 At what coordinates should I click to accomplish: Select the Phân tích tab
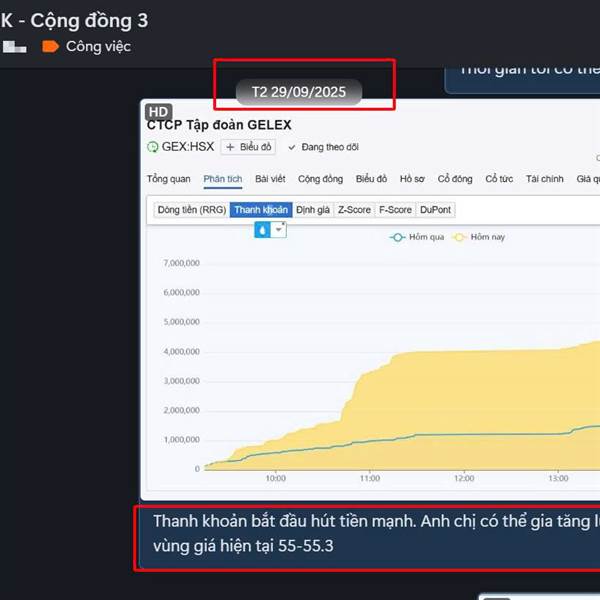click(x=223, y=179)
